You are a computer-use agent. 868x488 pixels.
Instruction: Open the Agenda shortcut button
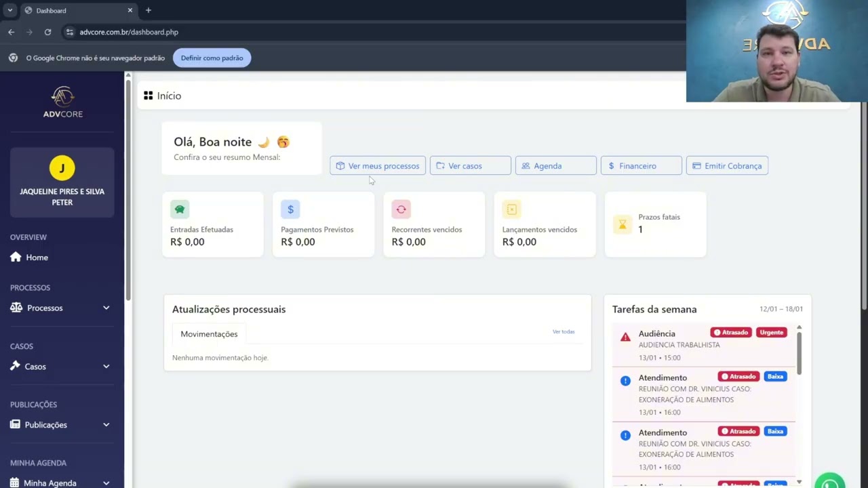click(x=556, y=166)
